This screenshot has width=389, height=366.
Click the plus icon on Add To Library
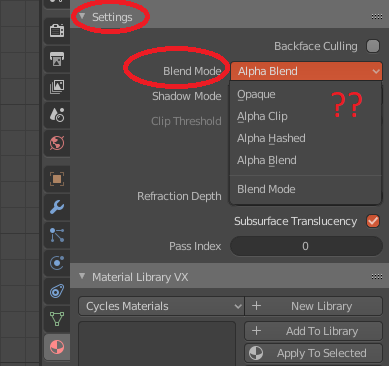pyautogui.click(x=256, y=331)
